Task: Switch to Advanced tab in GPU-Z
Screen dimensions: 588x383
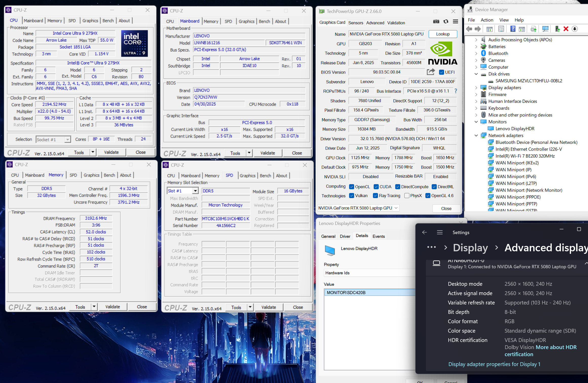Action: pyautogui.click(x=375, y=23)
